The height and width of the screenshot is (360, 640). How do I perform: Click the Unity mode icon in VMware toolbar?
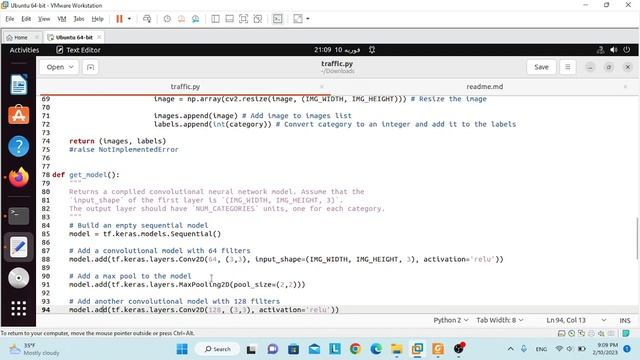(258, 19)
